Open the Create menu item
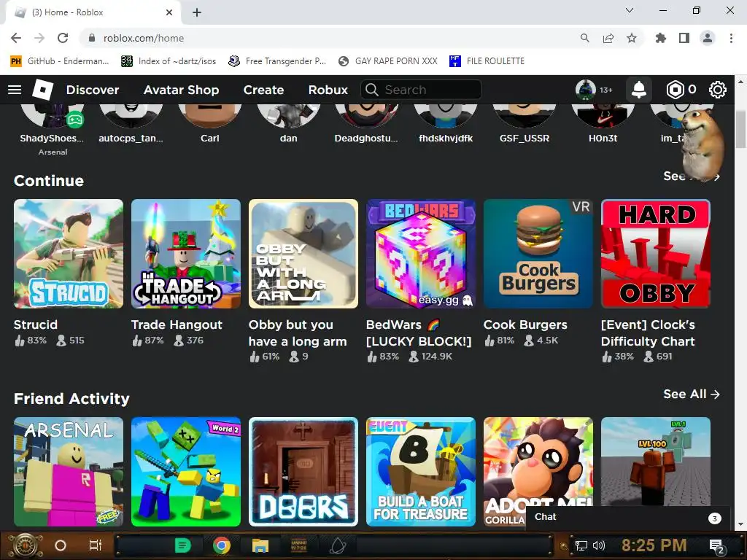 pyautogui.click(x=263, y=90)
